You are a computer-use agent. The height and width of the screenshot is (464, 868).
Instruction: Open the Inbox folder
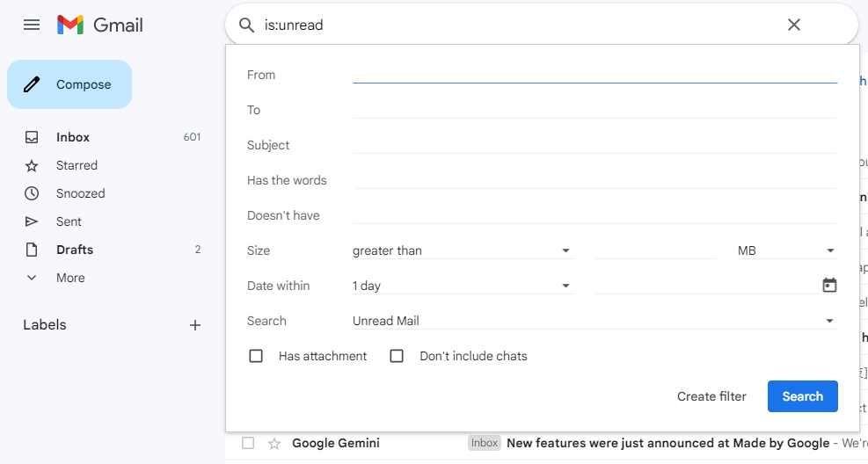[x=72, y=137]
